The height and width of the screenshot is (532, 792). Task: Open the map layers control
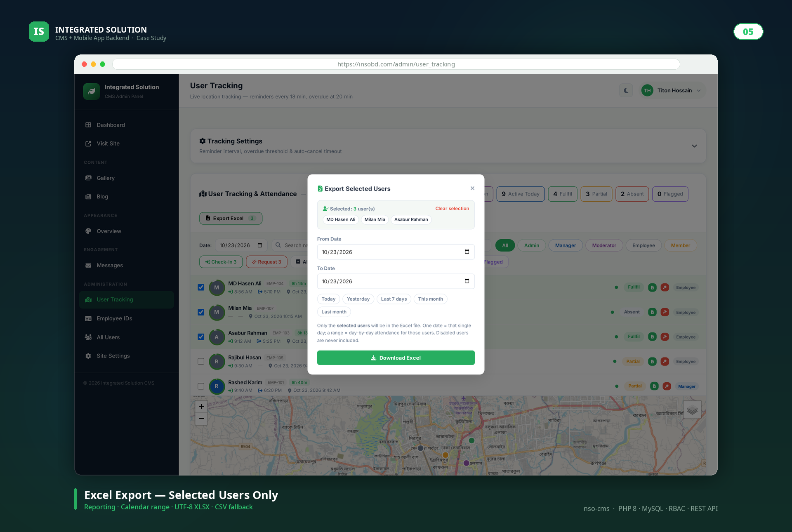(692, 410)
